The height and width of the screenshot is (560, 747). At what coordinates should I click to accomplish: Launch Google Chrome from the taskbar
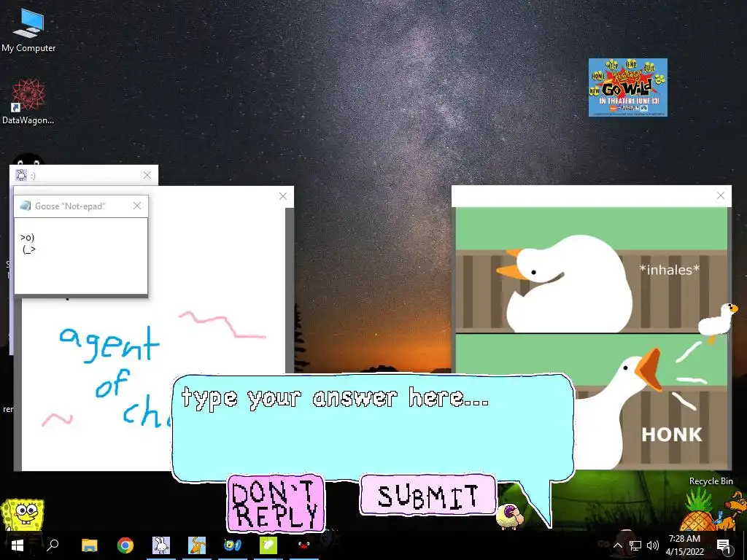125,545
